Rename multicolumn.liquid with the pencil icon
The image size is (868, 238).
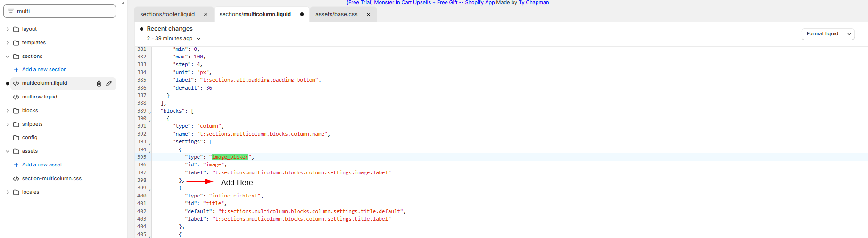(x=109, y=83)
